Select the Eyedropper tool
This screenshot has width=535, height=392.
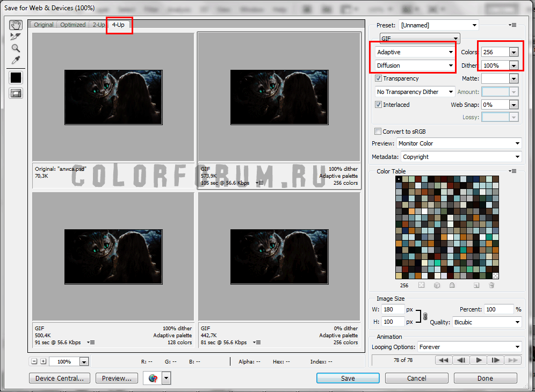tap(16, 60)
